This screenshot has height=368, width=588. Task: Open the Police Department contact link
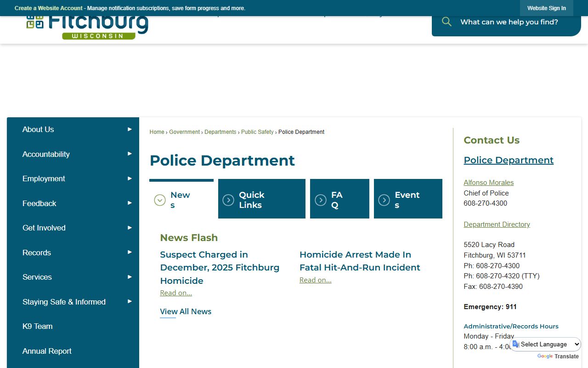509,160
